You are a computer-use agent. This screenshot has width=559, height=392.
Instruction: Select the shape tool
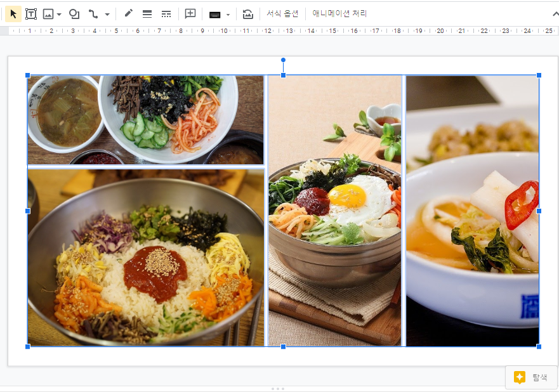[74, 14]
